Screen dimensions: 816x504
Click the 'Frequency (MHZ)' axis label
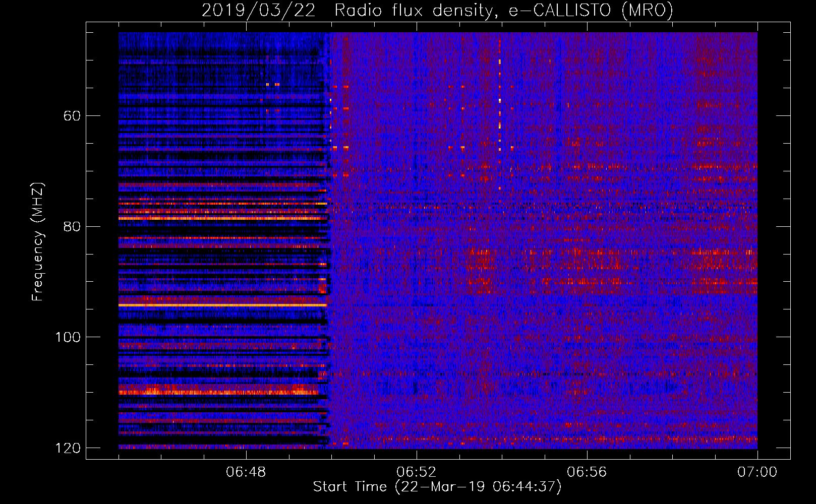(38, 242)
